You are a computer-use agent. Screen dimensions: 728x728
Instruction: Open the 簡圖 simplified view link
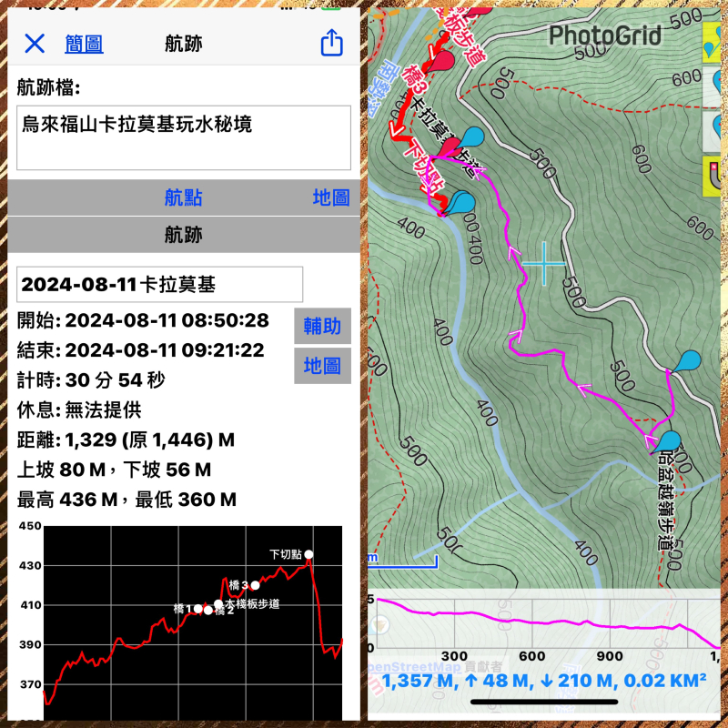[84, 44]
